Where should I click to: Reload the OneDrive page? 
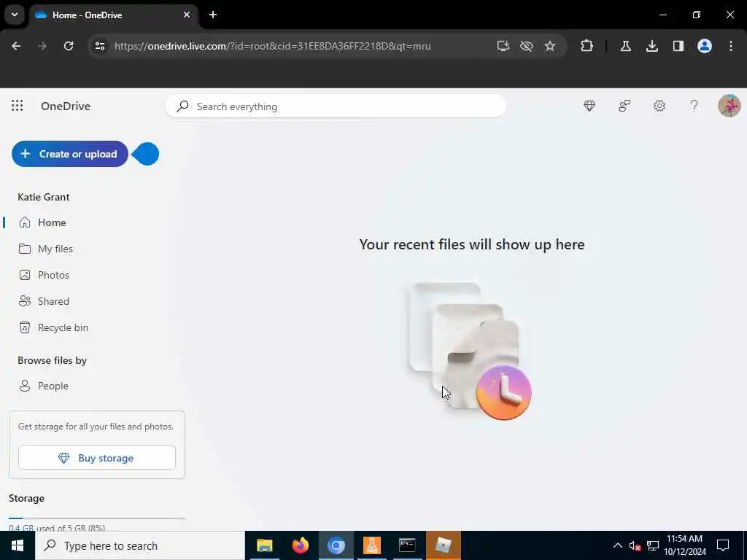pyautogui.click(x=69, y=46)
